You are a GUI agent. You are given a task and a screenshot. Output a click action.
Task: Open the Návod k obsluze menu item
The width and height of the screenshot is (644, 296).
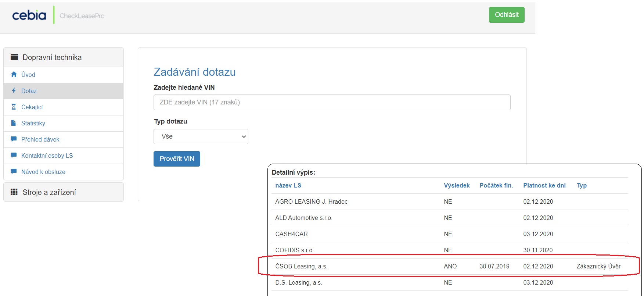pyautogui.click(x=64, y=172)
